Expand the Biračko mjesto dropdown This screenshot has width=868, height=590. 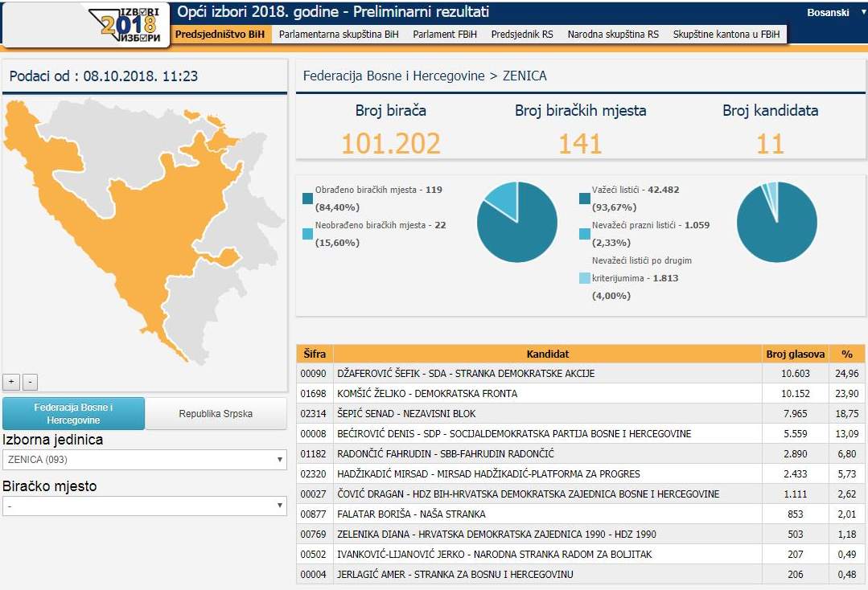(145, 506)
